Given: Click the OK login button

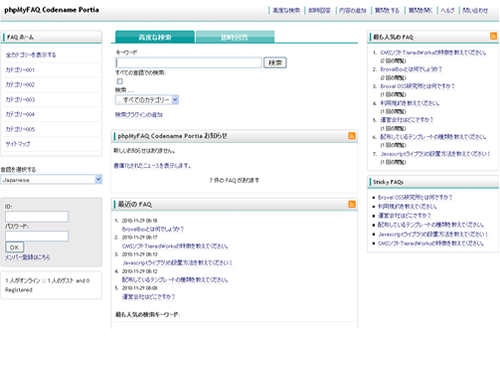Looking at the screenshot, I should [15, 247].
